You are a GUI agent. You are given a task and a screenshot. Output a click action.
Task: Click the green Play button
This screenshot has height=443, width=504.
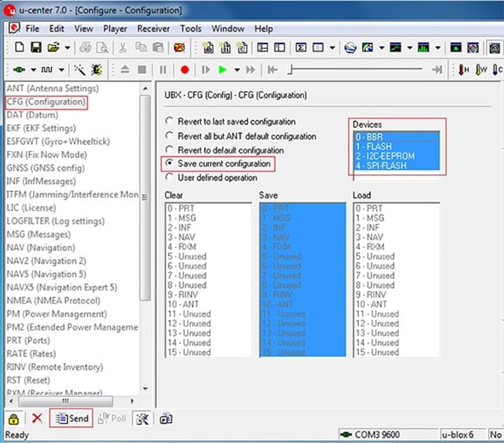tap(223, 70)
